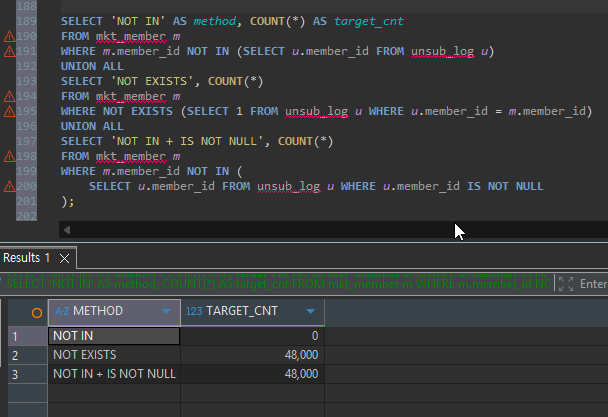Select the NOT IN + IS NOT NULL cell
Viewport: 608px width, 417px height.
[x=114, y=374]
